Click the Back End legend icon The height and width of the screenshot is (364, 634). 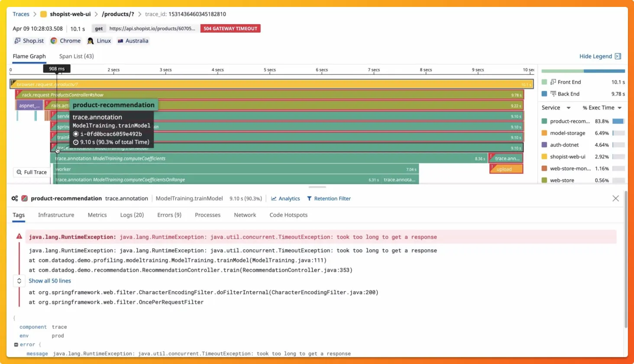(553, 93)
